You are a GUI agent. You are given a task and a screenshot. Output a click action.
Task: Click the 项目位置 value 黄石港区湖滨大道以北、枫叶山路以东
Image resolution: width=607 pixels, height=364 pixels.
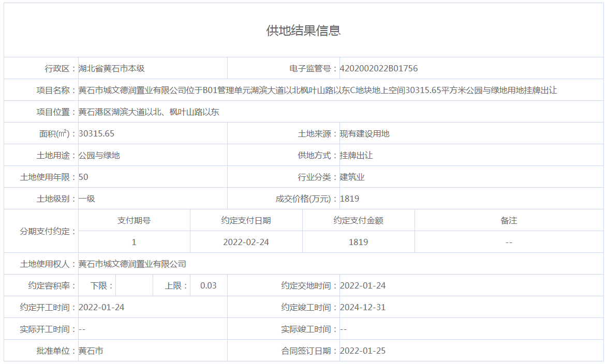tap(149, 112)
